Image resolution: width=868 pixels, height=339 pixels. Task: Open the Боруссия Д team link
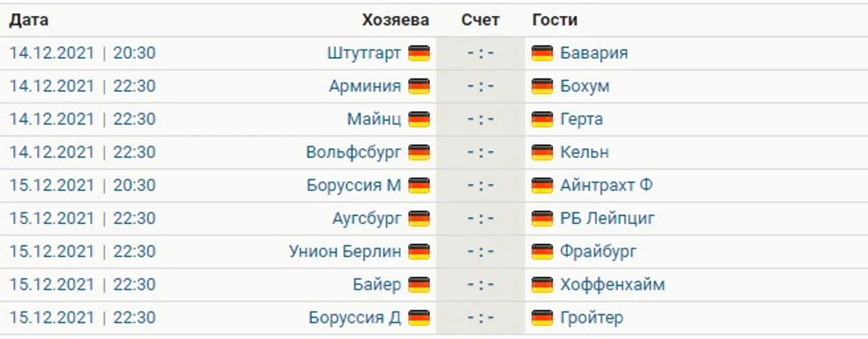[x=355, y=318]
